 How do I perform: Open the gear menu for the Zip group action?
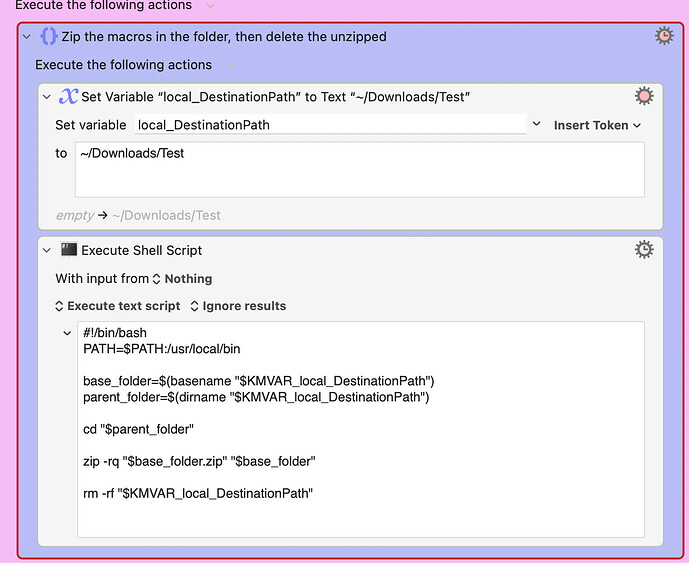point(664,36)
